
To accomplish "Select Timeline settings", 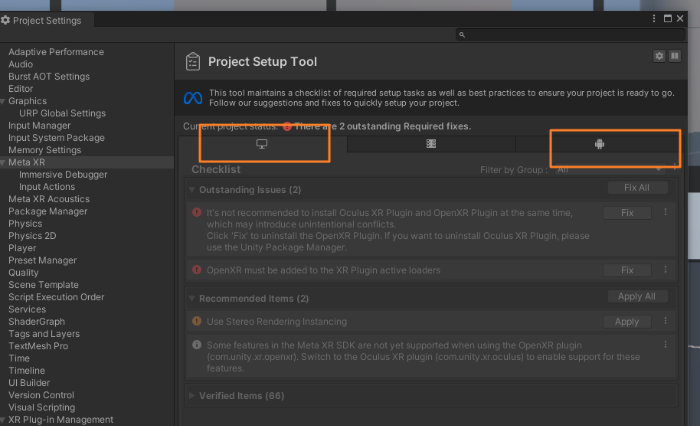I will 26,371.
